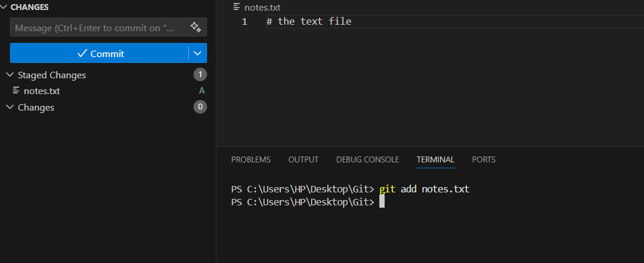Open the Commit button dropdown arrow
Image resolution: width=644 pixels, height=263 pixels.
[x=198, y=54]
